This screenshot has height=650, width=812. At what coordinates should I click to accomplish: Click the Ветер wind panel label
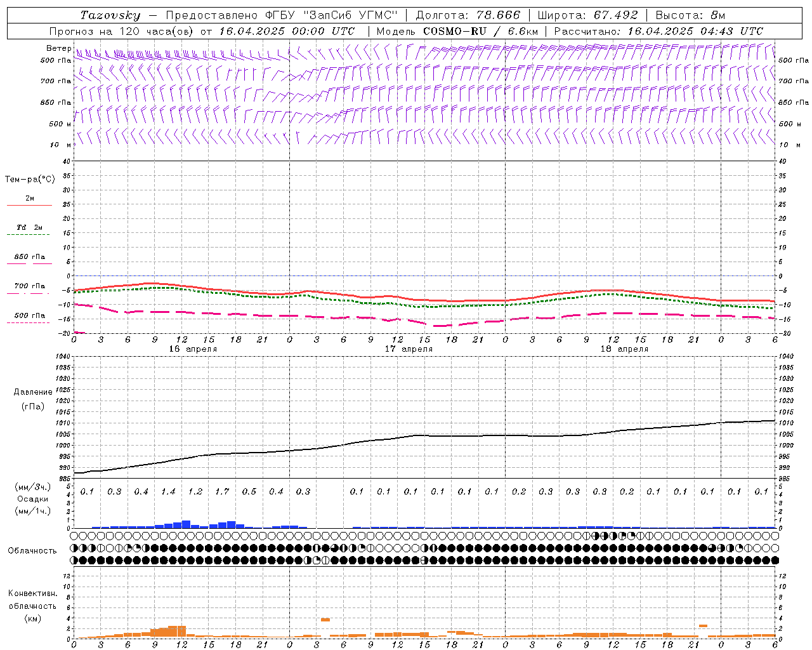pos(58,48)
